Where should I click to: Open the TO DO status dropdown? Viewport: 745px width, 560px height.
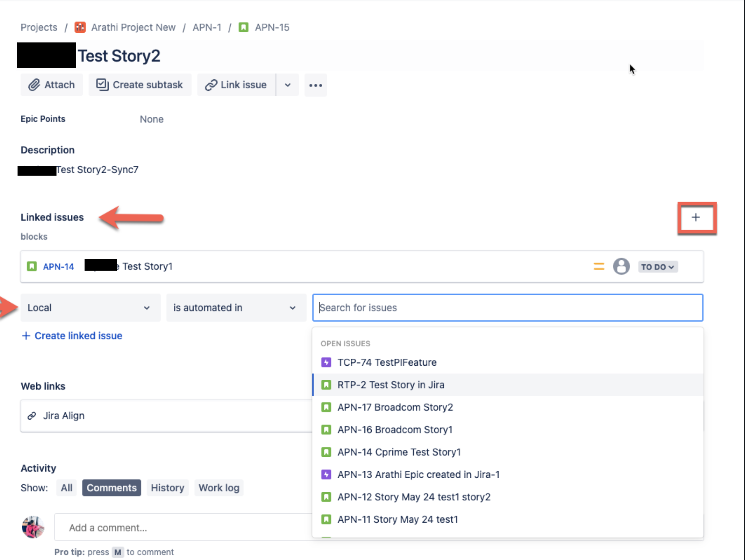click(658, 267)
